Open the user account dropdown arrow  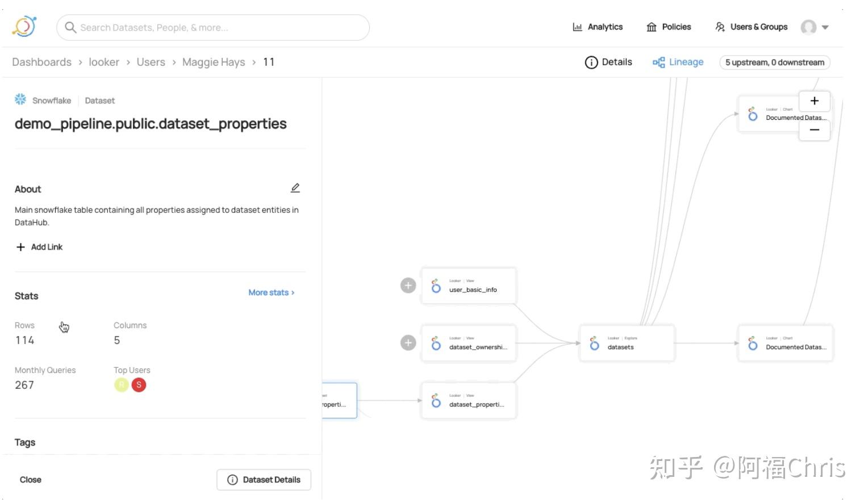825,27
